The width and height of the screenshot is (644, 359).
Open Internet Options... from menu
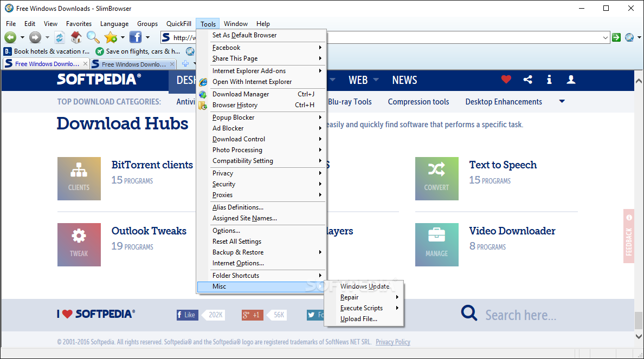(x=261, y=263)
